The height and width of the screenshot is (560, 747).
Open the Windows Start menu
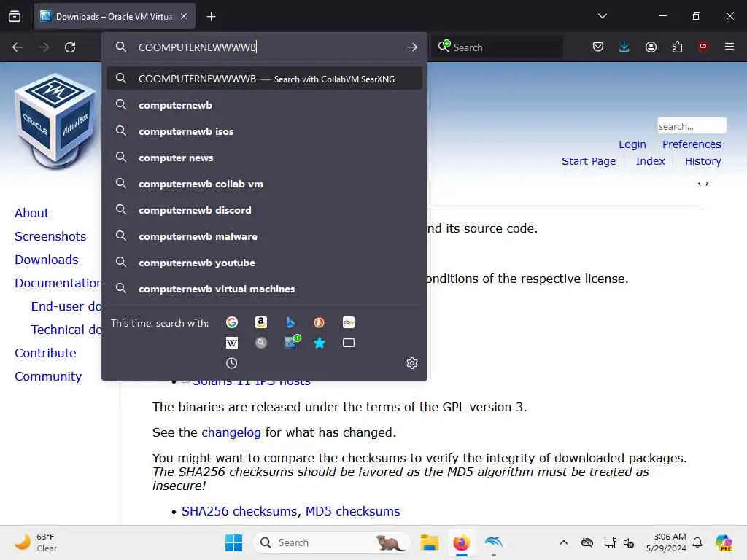click(233, 542)
